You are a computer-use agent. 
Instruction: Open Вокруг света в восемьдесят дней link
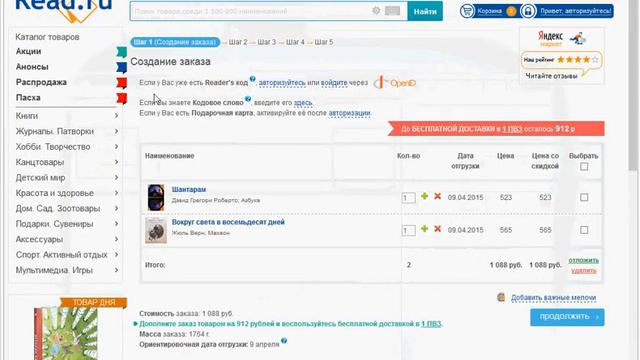coord(228,222)
